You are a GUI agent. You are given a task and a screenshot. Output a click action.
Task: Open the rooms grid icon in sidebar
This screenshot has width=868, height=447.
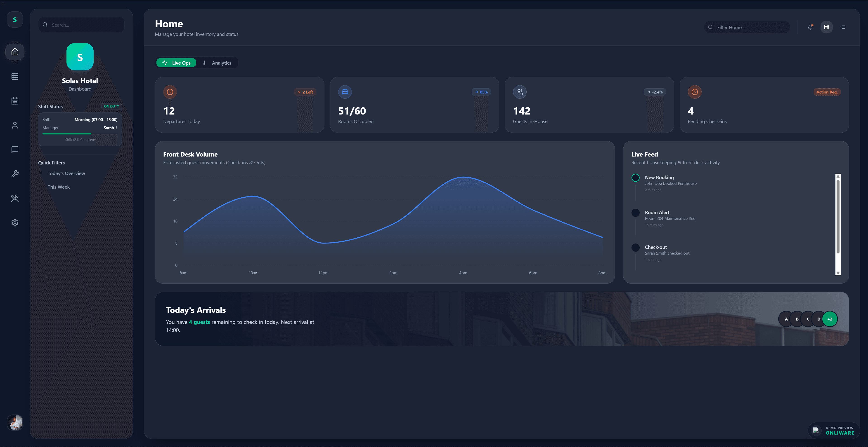tap(15, 76)
